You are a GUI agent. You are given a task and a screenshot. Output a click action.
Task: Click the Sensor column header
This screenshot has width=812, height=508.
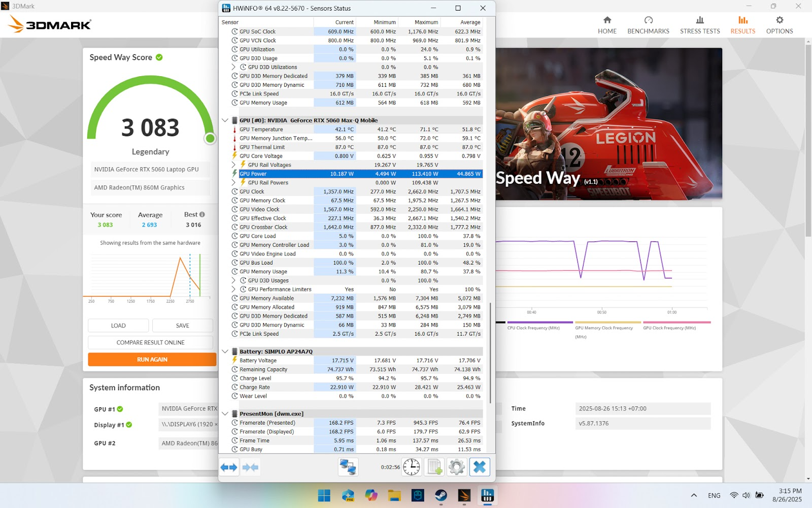[x=266, y=22]
